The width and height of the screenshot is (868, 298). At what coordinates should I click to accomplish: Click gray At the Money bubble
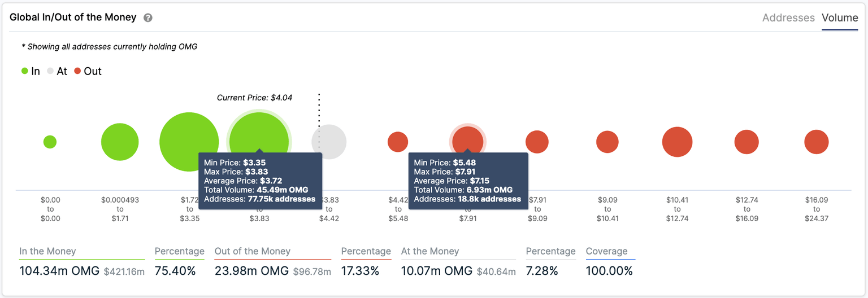pos(329,142)
